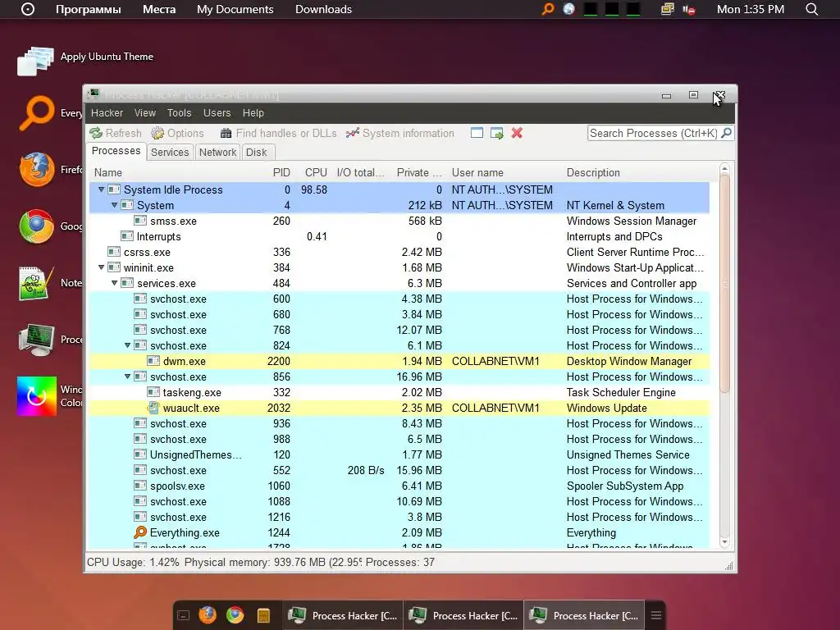Open the Process Hacker desktop icon
Image resolution: width=840 pixels, height=630 pixels.
point(36,340)
